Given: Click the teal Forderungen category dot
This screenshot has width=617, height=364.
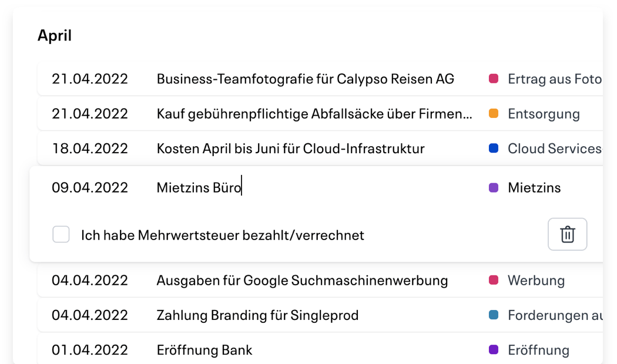Looking at the screenshot, I should pos(494,315).
